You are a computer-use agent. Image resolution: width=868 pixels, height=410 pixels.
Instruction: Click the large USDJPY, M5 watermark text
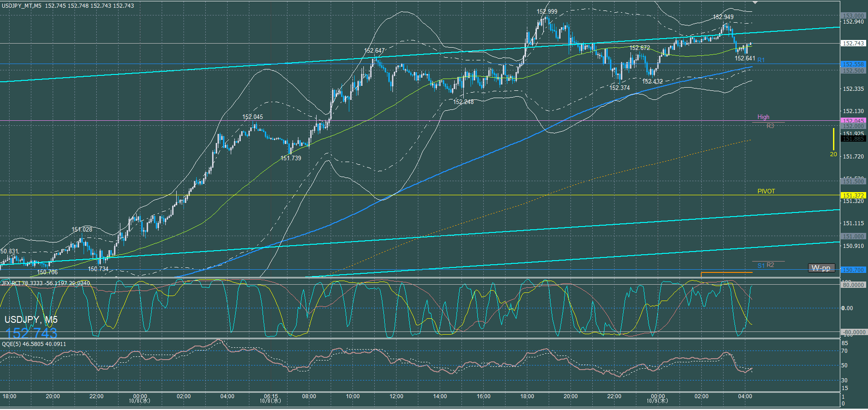31,320
